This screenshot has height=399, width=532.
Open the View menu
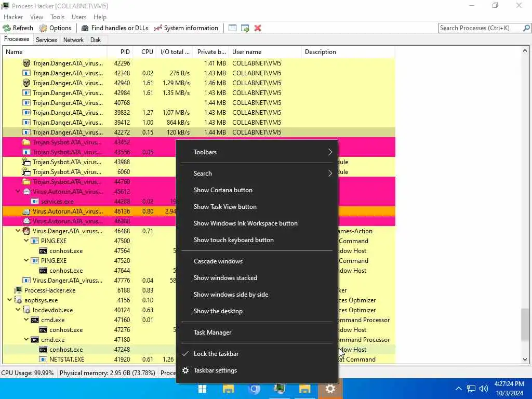36,17
